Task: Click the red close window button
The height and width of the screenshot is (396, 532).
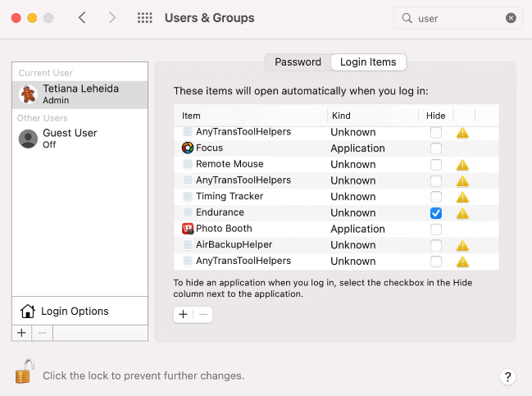Action: click(x=16, y=18)
